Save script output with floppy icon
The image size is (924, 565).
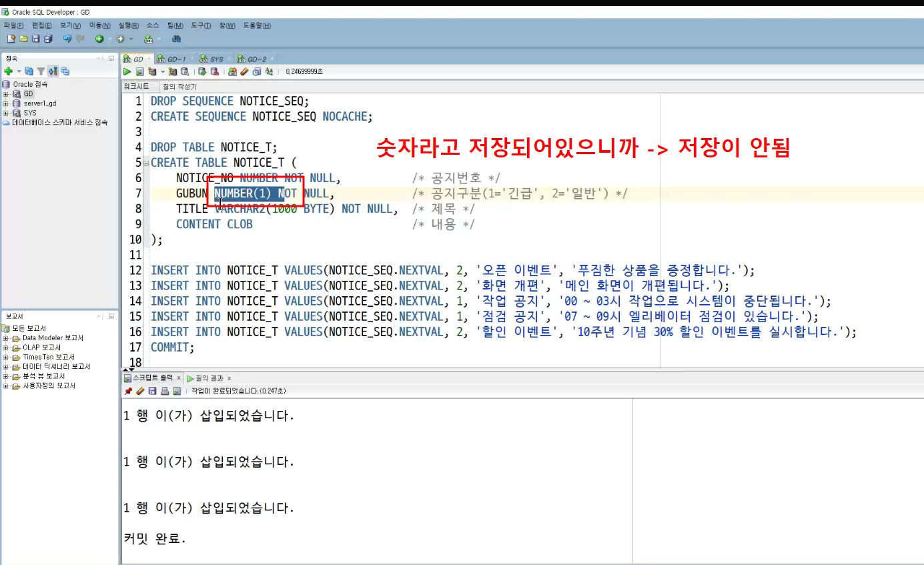pos(152,391)
